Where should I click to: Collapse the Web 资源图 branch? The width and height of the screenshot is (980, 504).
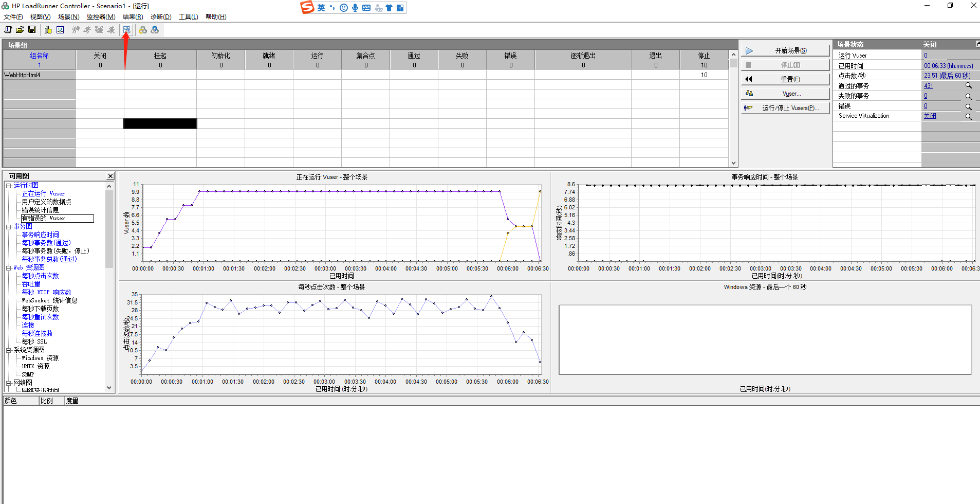click(9, 267)
